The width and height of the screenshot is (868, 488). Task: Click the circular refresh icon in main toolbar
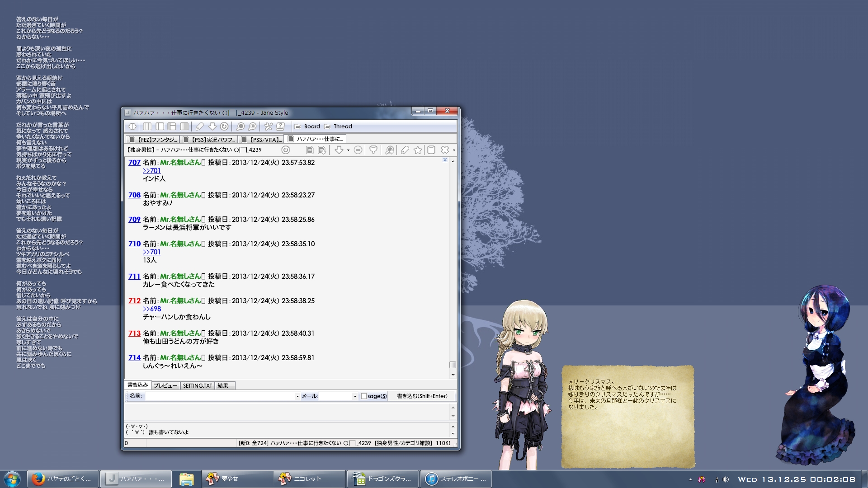pyautogui.click(x=224, y=127)
